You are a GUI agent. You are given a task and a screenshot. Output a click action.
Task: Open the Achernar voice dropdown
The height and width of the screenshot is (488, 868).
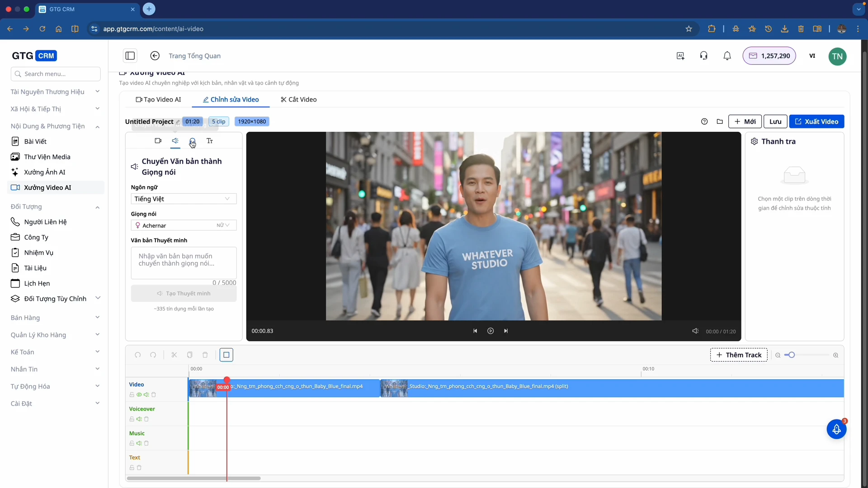pos(184,225)
